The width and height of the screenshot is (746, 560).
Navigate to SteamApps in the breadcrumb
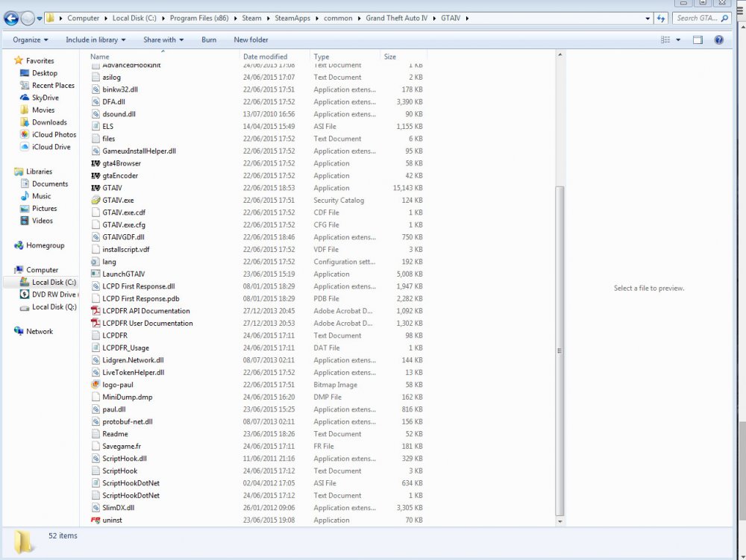pyautogui.click(x=292, y=19)
